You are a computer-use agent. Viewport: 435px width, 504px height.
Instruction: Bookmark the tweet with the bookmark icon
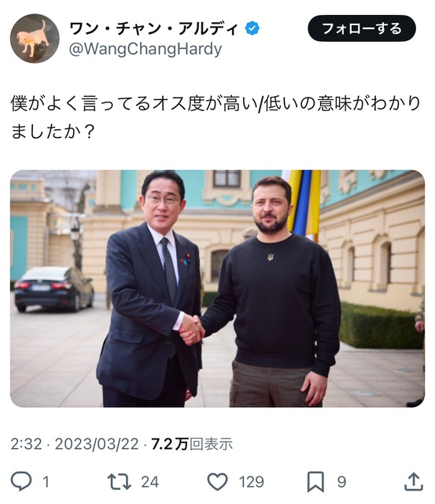pyautogui.click(x=315, y=482)
